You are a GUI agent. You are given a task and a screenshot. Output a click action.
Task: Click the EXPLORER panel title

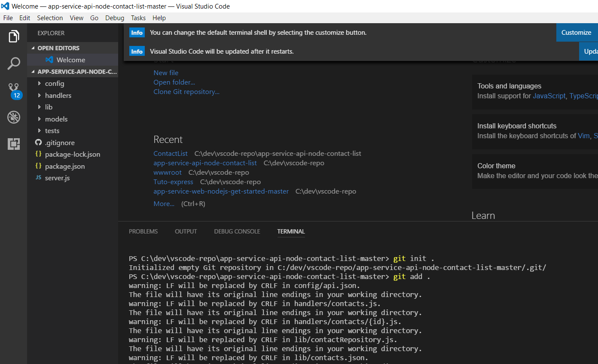tap(51, 33)
